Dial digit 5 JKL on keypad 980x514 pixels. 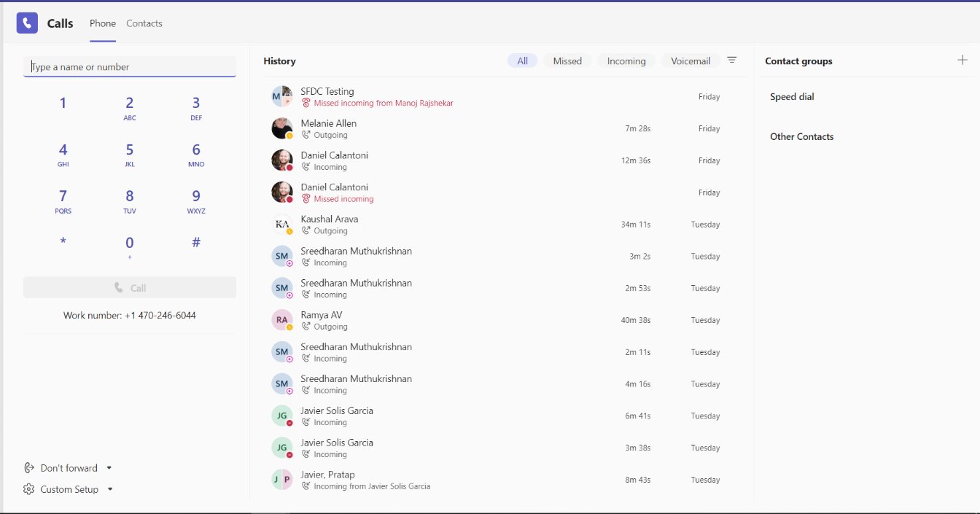point(130,155)
